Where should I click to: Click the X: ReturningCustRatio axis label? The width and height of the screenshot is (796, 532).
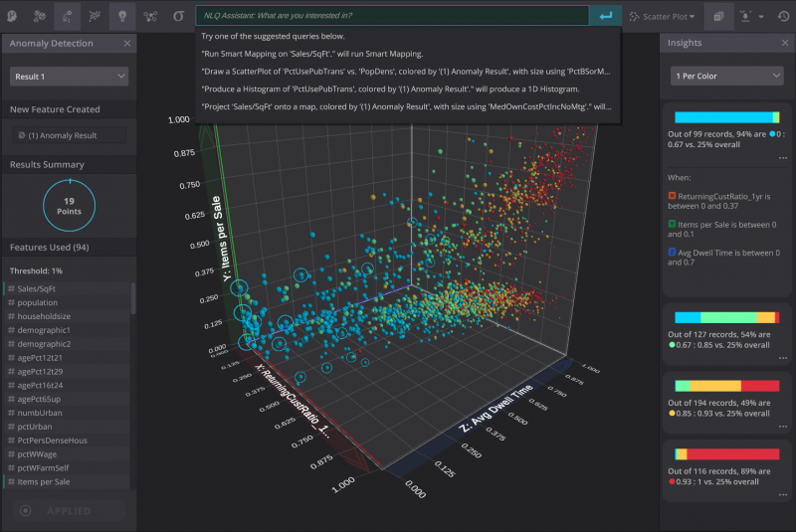[x=293, y=401]
